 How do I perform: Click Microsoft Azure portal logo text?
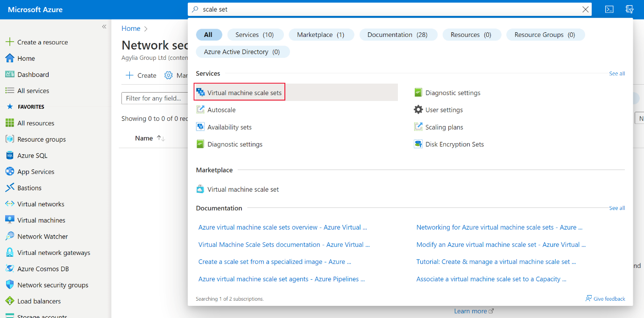(x=35, y=9)
